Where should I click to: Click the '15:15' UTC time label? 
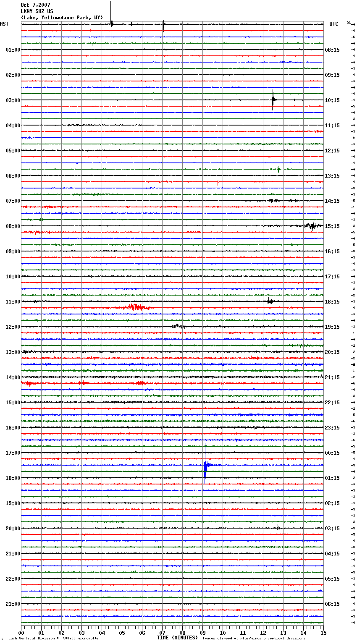[x=332, y=226]
